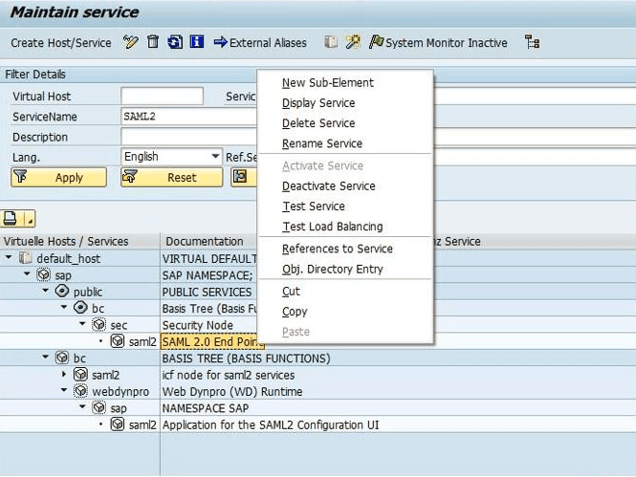Click the service icon of saml2 under sec
This screenshot has height=477, width=636.
117,341
